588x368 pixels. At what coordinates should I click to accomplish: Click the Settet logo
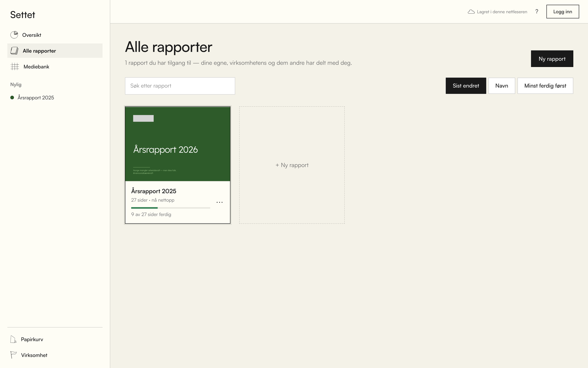[23, 15]
